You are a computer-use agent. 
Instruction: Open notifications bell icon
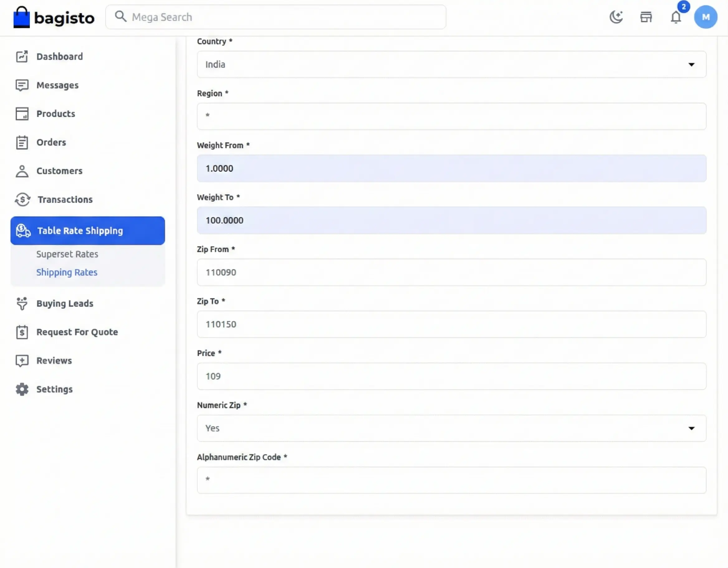[x=676, y=17]
